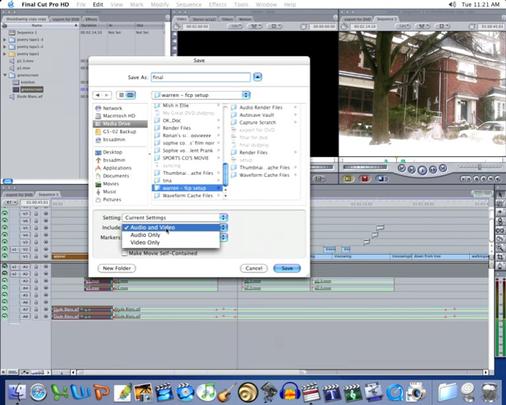Click the go-to-next-edit button in Canvas transport

point(443,168)
